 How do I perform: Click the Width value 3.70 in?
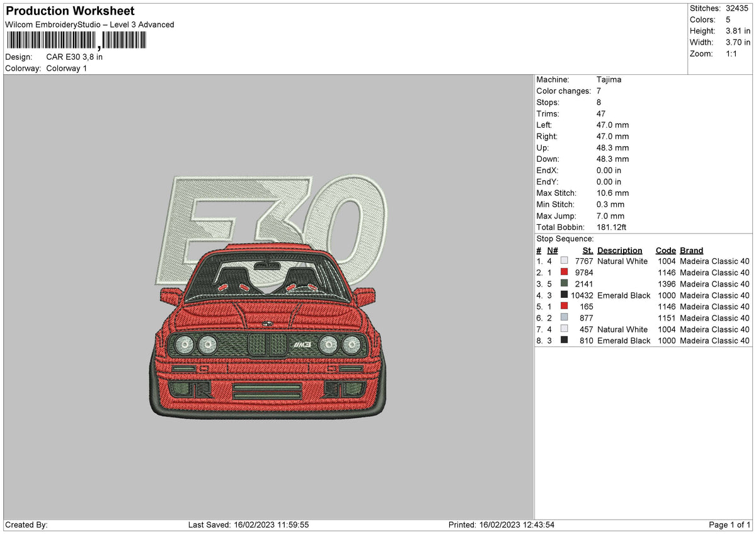[738, 42]
